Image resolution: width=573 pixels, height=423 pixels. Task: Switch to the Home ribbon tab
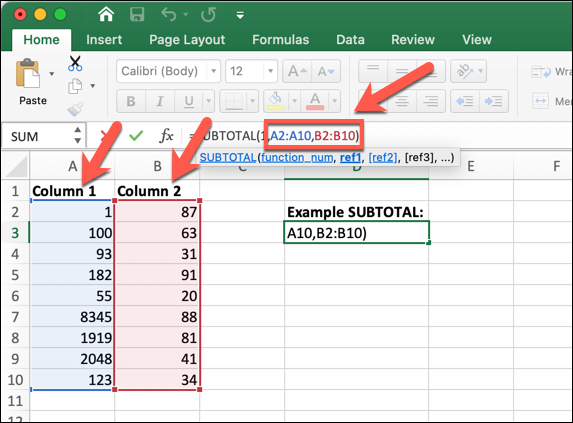pyautogui.click(x=41, y=39)
